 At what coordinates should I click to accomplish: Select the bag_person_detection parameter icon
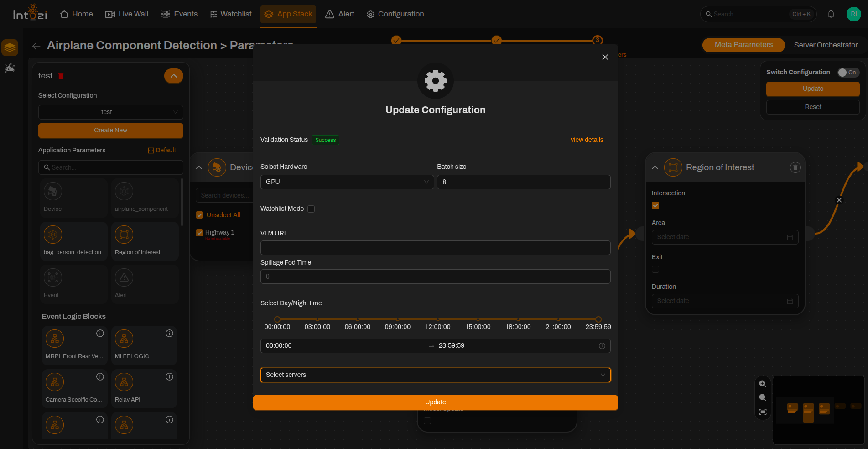click(53, 235)
